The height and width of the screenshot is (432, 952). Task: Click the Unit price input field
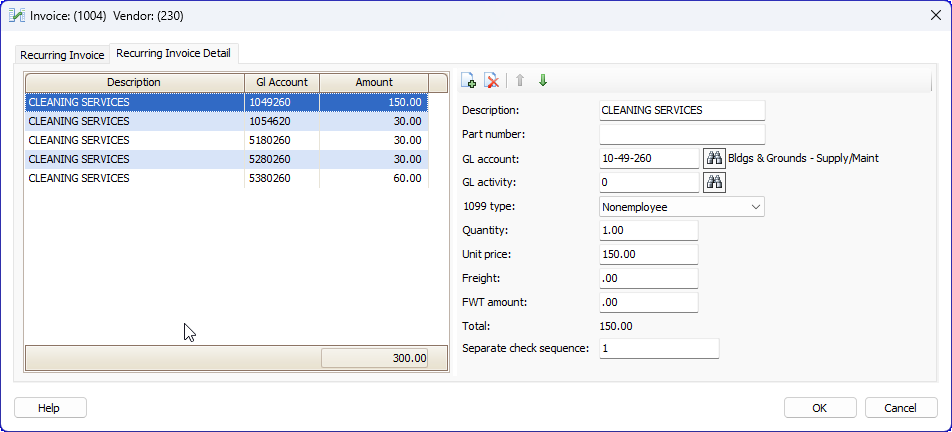pos(648,254)
